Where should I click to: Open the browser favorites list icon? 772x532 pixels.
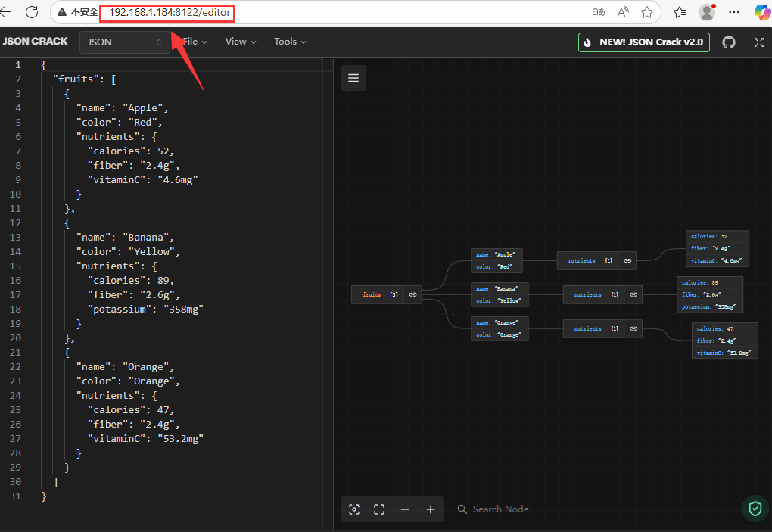[x=680, y=12]
